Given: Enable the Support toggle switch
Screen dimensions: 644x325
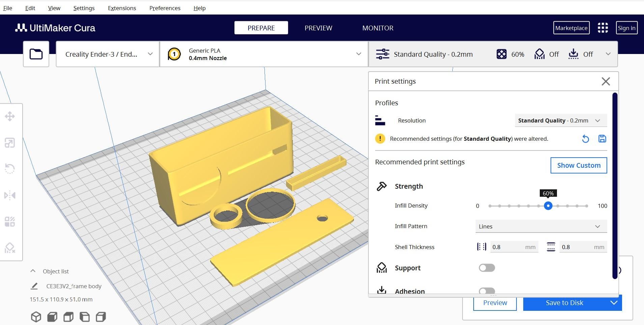Looking at the screenshot, I should click(x=487, y=268).
